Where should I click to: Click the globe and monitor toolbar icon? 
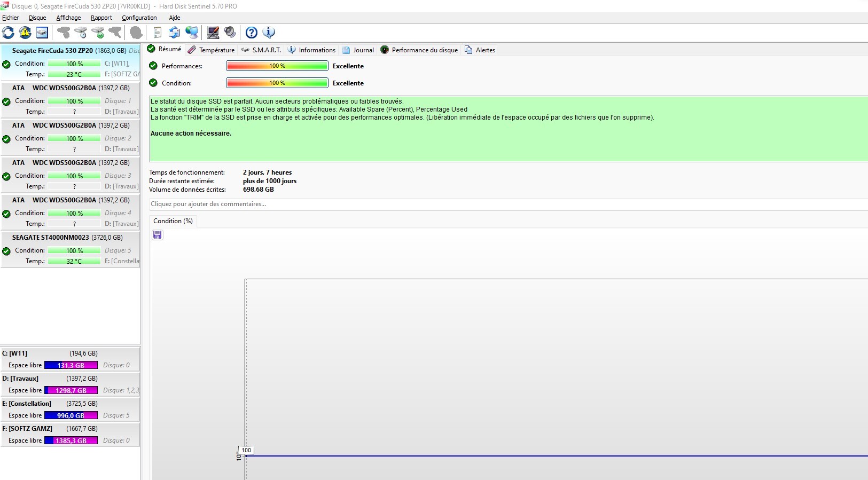coord(191,33)
